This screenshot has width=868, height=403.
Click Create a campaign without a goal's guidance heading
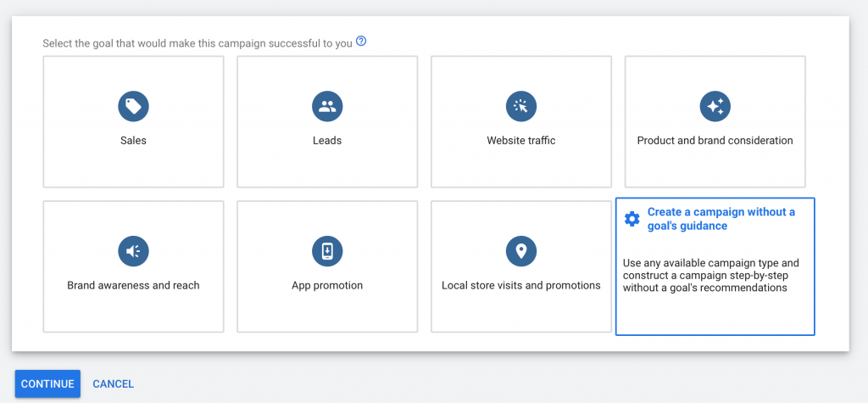point(721,219)
